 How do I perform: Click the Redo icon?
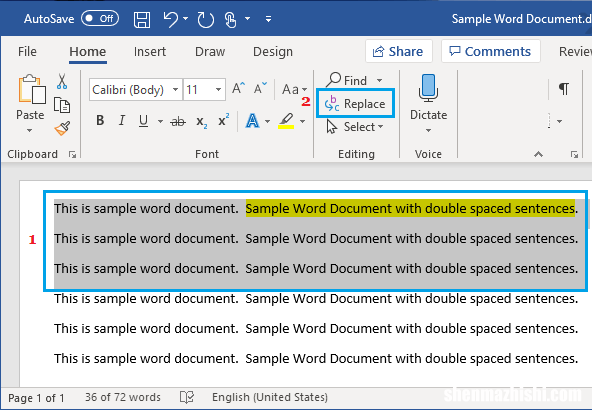pyautogui.click(x=205, y=19)
